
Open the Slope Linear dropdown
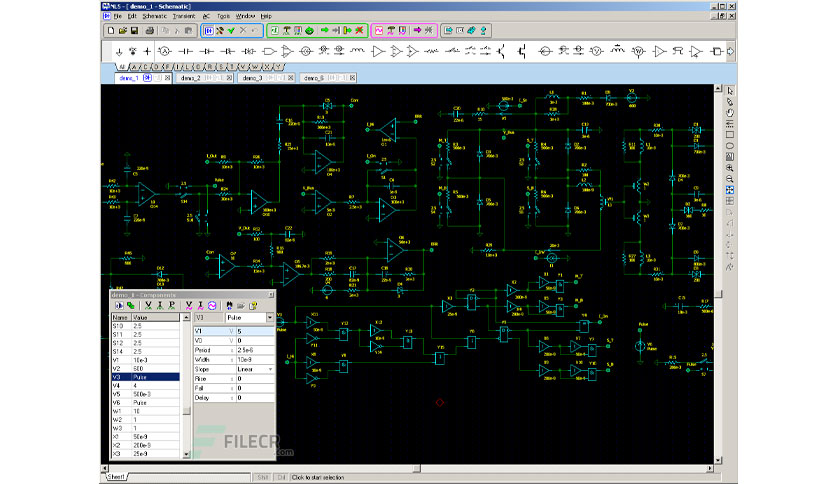click(270, 369)
